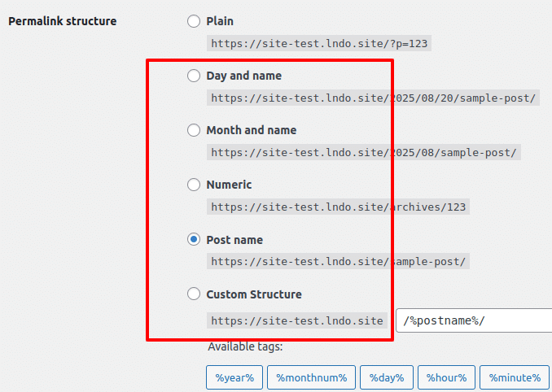Pick the Numeric permalink radio button
552x392 pixels.
click(x=194, y=185)
